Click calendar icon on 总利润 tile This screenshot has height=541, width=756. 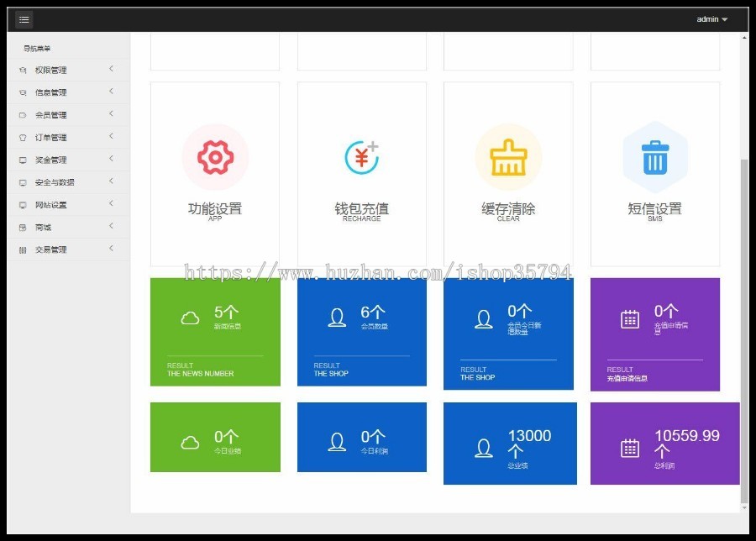click(x=630, y=449)
